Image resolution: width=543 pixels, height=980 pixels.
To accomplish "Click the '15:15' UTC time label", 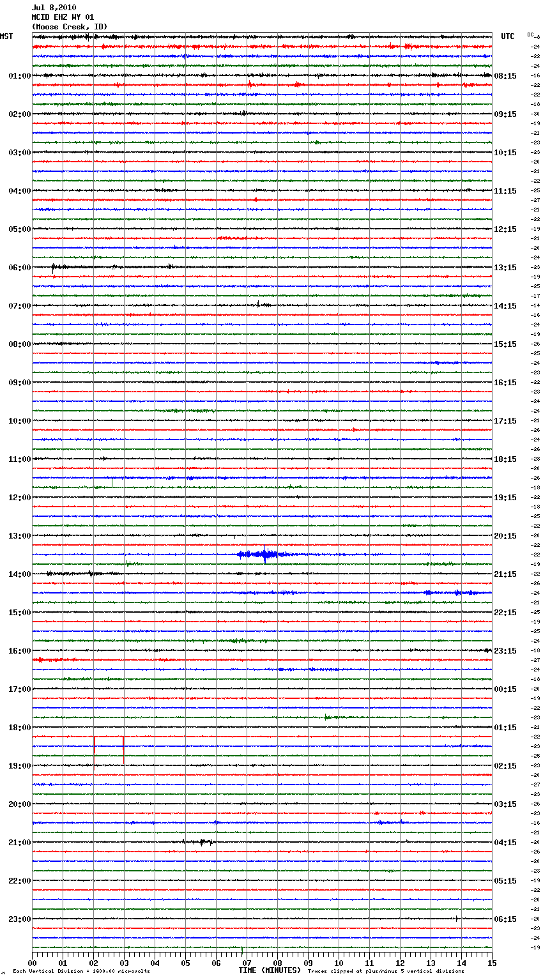I will pos(505,344).
